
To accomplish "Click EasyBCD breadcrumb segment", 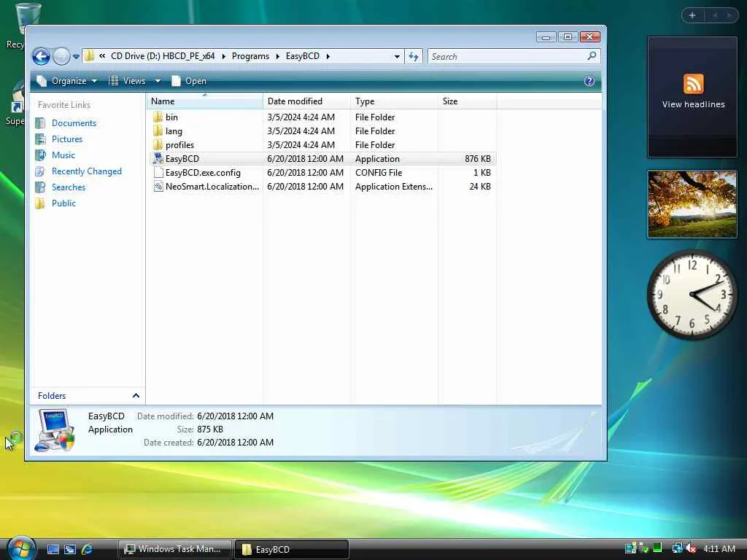I will click(303, 56).
